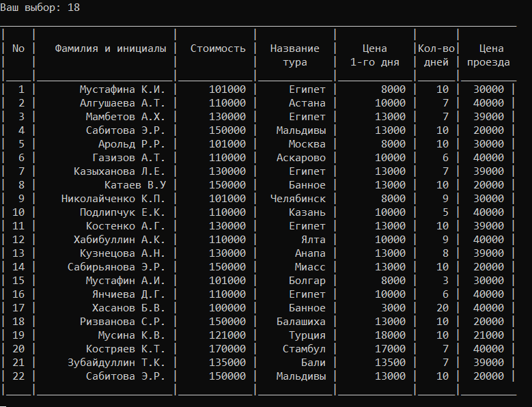Click the 'Ваш выбор: 18' prompt line
The height and width of the screenshot is (407, 532).
[x=40, y=8]
